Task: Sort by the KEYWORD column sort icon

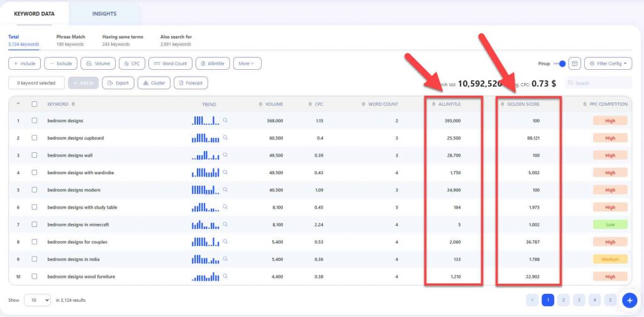Action: (x=73, y=104)
